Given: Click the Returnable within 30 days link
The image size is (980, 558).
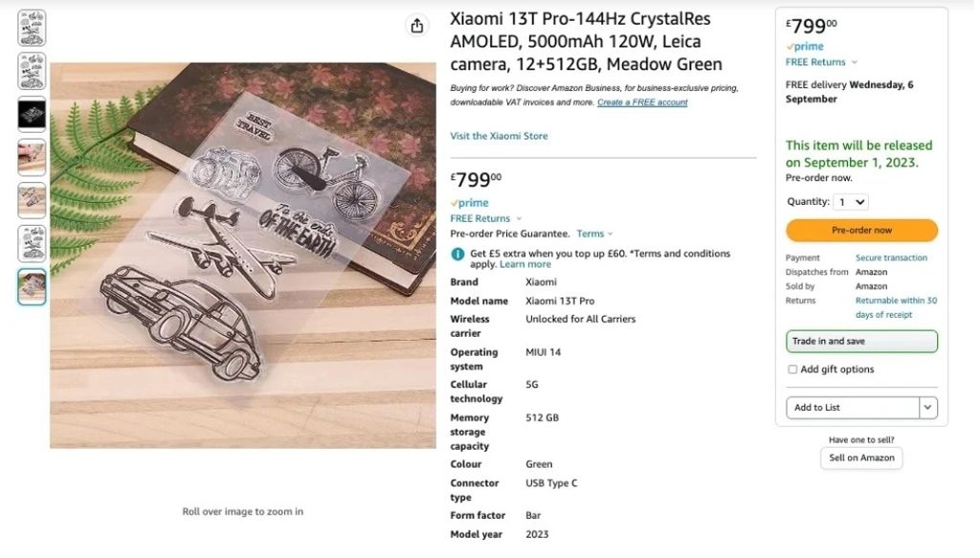Looking at the screenshot, I should (x=896, y=307).
